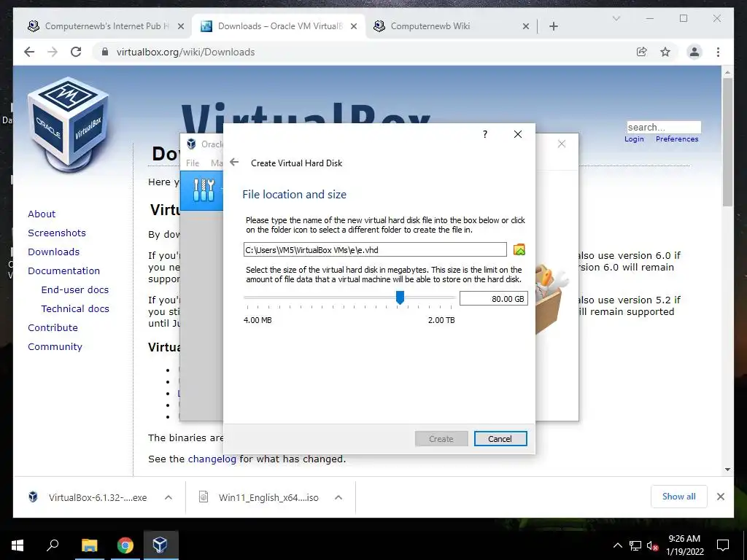Click the website search box

coord(664,127)
